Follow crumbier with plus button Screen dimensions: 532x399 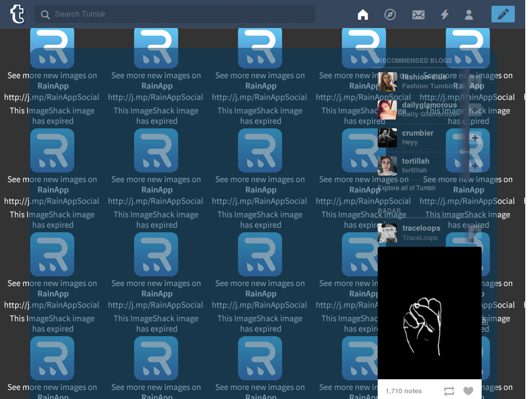pos(475,138)
